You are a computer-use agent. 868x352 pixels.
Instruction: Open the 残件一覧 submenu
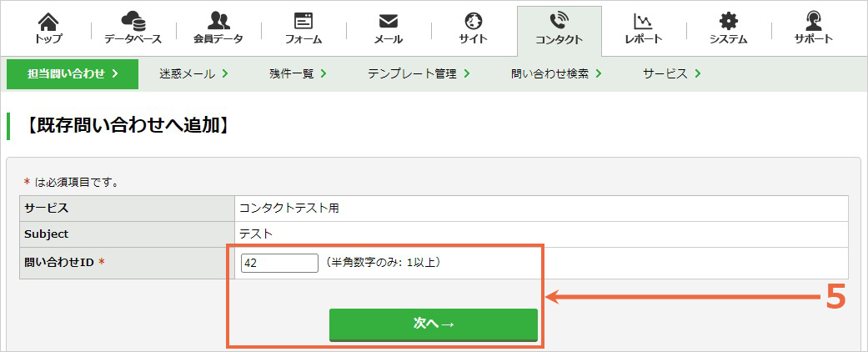[x=298, y=74]
